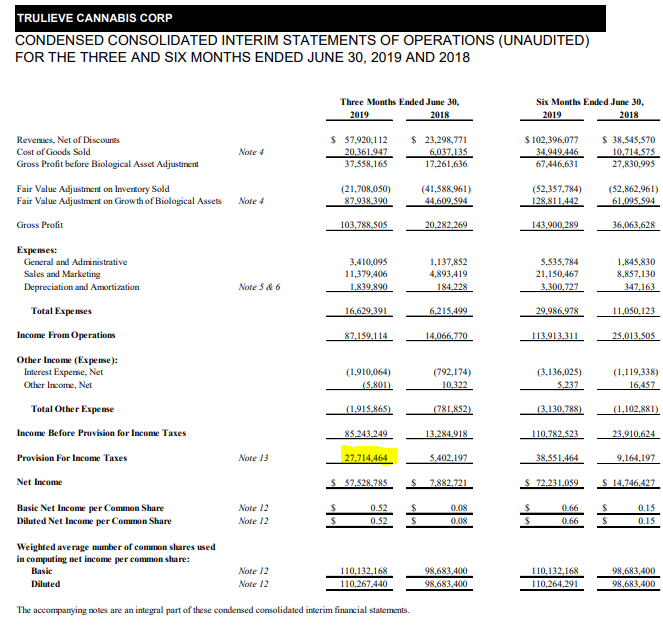This screenshot has height=626, width=663.
Task: Click the Net Income label
Action: tap(39, 482)
